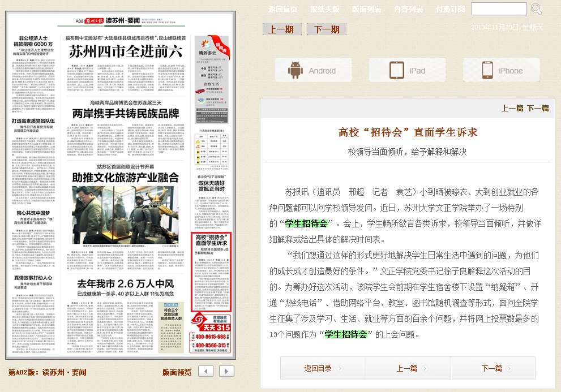Click 上一篇 link above article title

coord(512,108)
